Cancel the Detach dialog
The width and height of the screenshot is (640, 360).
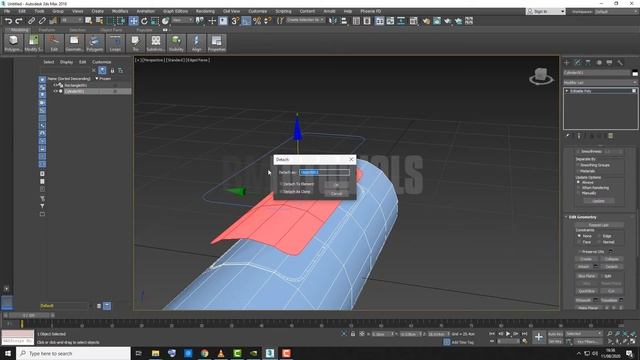click(x=336, y=193)
